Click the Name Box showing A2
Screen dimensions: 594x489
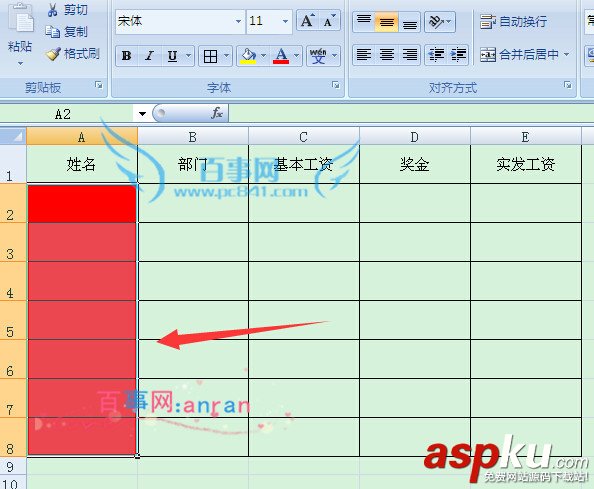[67, 114]
